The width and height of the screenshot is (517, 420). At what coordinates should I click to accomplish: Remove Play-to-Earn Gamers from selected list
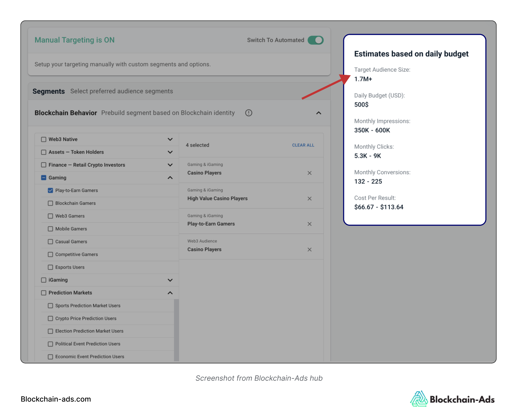coord(309,224)
